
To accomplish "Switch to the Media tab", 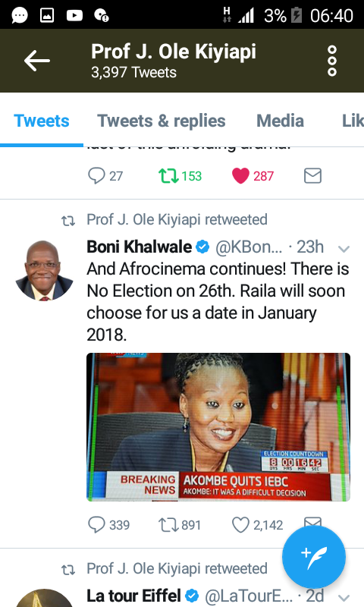I will click(x=280, y=121).
